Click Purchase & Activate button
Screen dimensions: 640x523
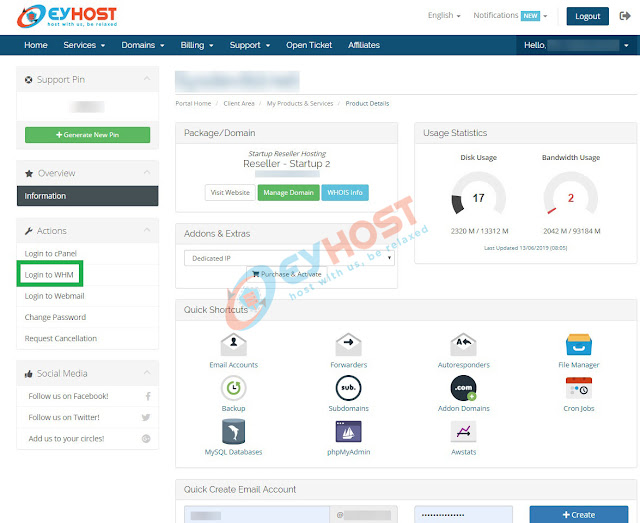click(287, 274)
